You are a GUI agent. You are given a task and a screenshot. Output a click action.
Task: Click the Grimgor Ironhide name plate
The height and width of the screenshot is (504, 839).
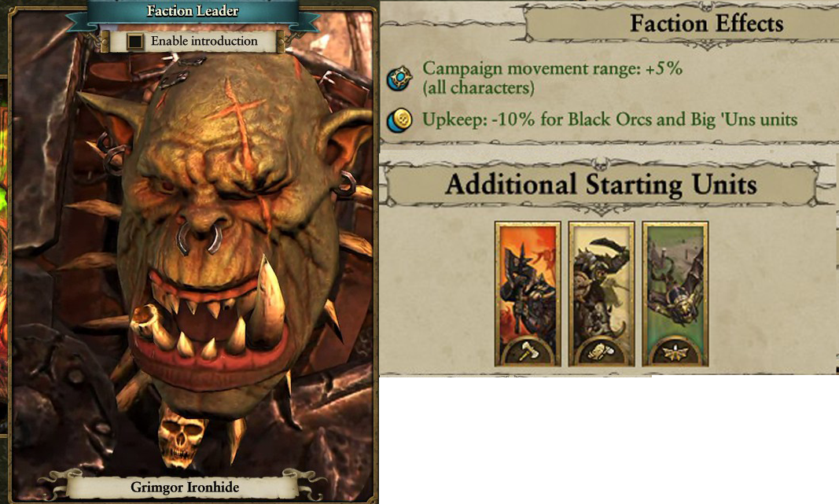click(x=185, y=487)
